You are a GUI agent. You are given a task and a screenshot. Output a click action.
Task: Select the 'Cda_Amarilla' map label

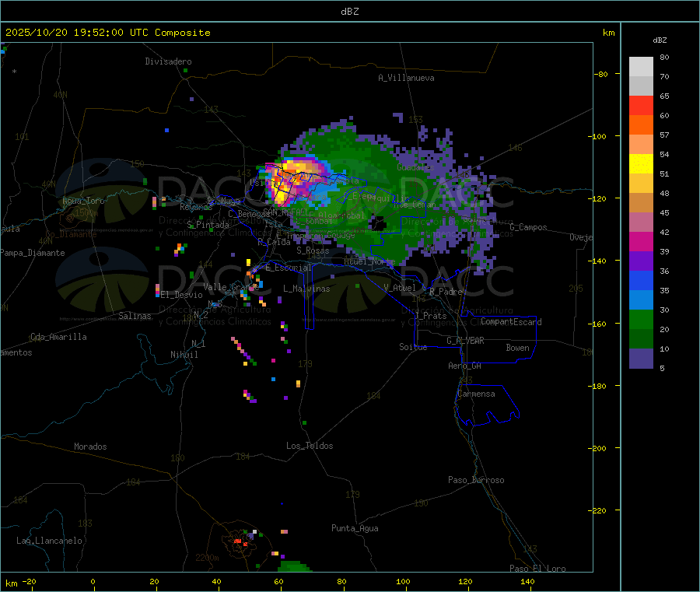point(58,337)
